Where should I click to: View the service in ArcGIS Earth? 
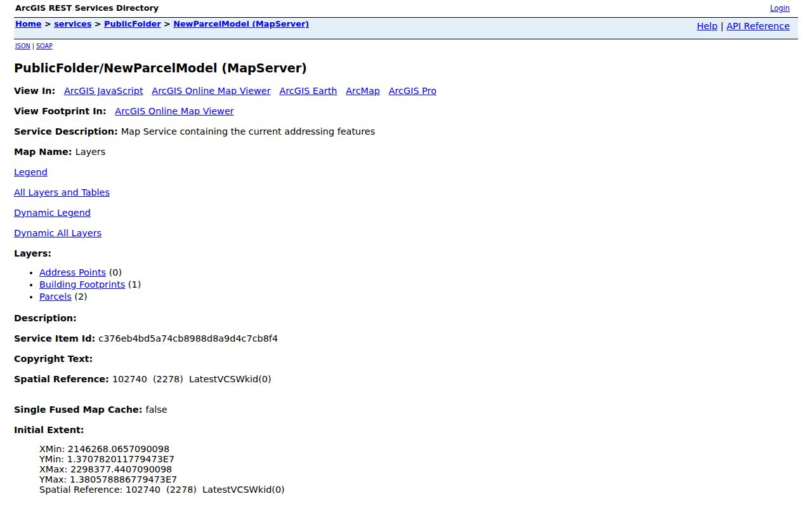[308, 91]
